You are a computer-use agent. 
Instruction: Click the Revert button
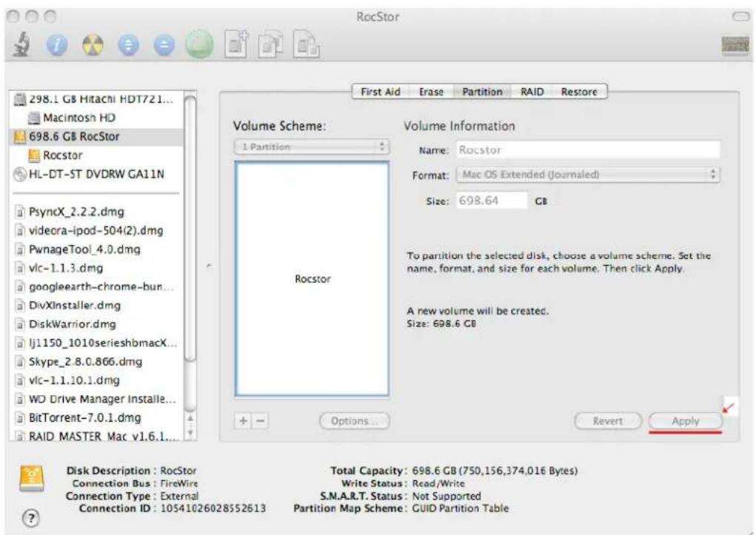608,421
